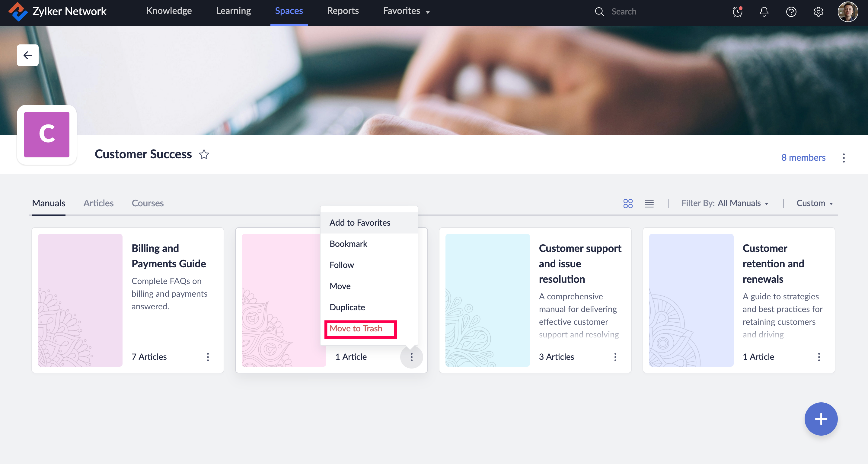Viewport: 868px width, 464px height.
Task: Switch to grid view layout
Action: [x=628, y=203]
